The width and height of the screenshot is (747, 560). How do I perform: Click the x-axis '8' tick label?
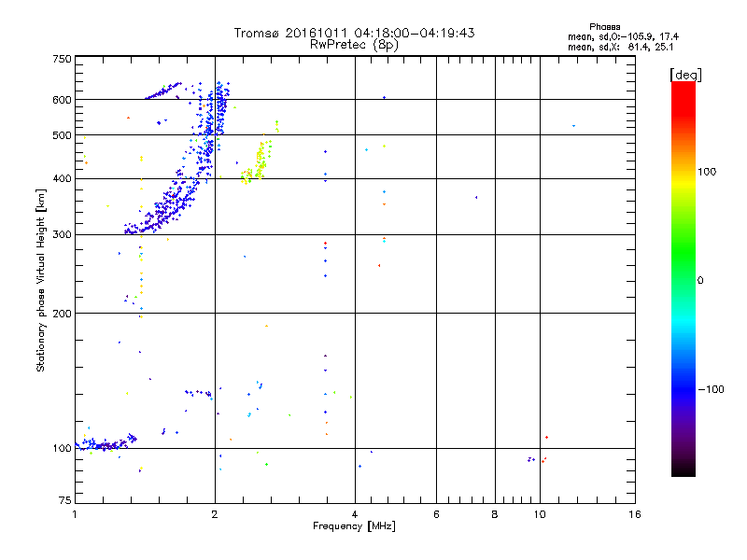[495, 514]
